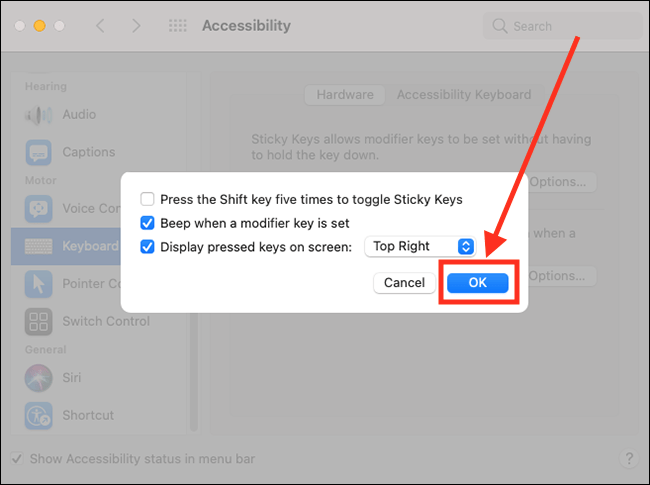
Task: Open the Top Right position dropdown
Action: click(423, 246)
